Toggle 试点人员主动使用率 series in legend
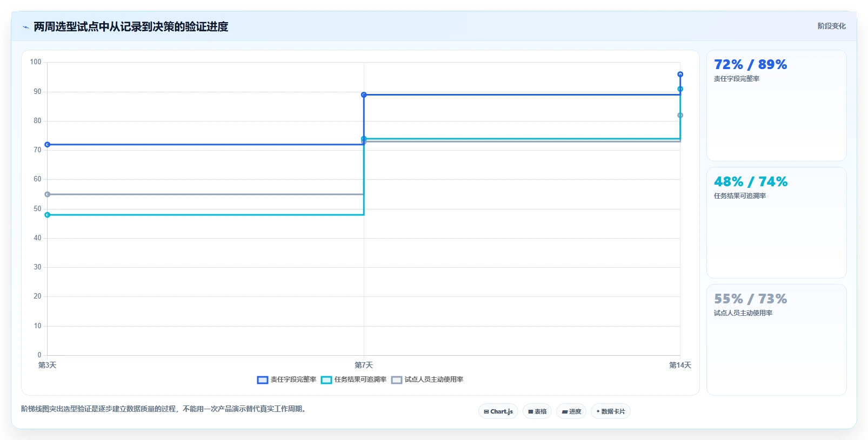The width and height of the screenshot is (868, 440). [x=428, y=380]
